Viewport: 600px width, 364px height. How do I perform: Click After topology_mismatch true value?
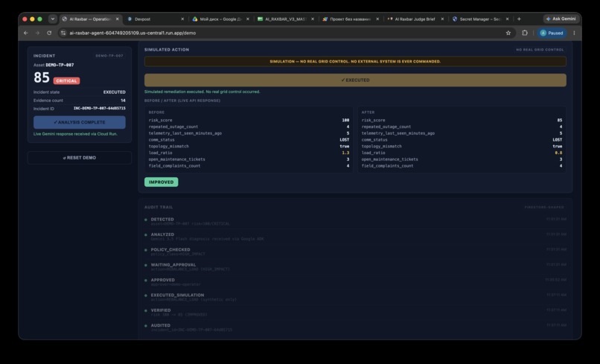pos(558,146)
